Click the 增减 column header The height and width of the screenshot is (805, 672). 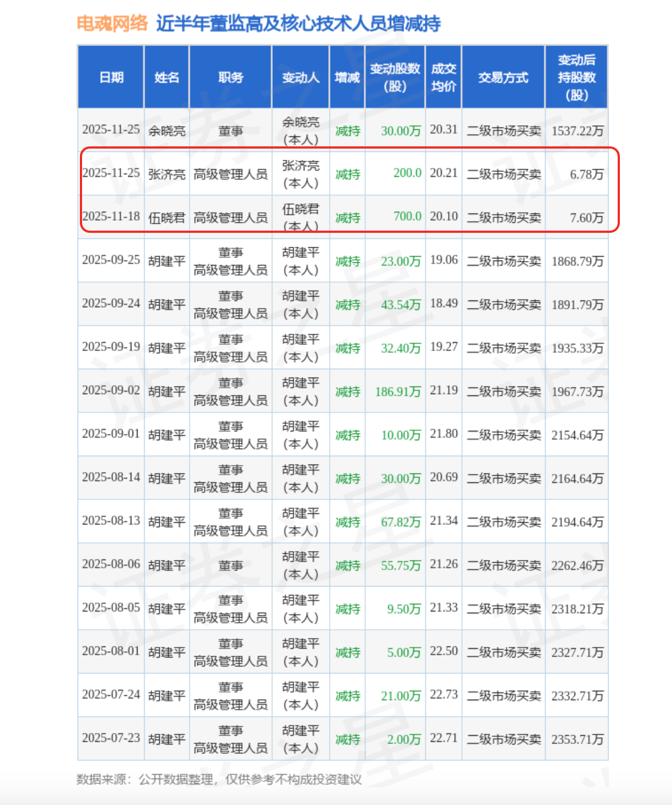click(347, 78)
